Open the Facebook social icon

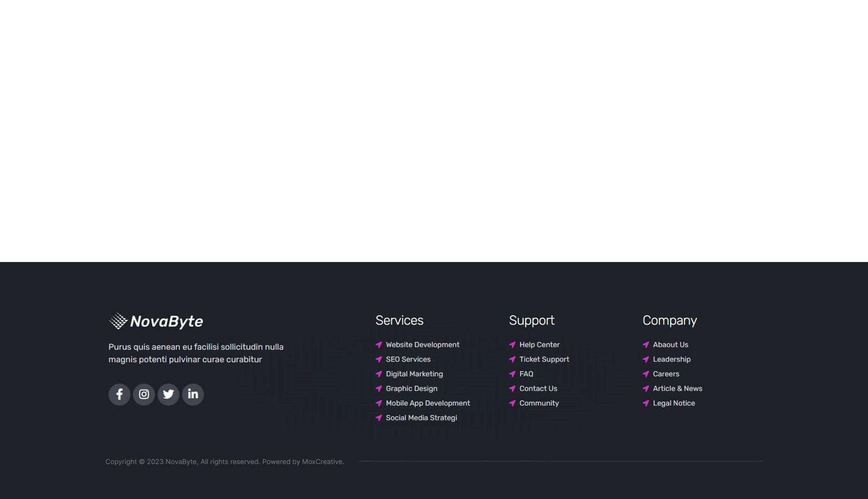click(119, 395)
